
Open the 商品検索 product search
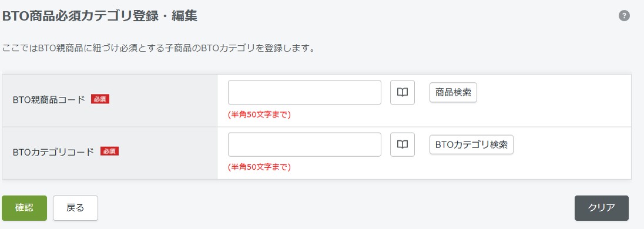(453, 92)
